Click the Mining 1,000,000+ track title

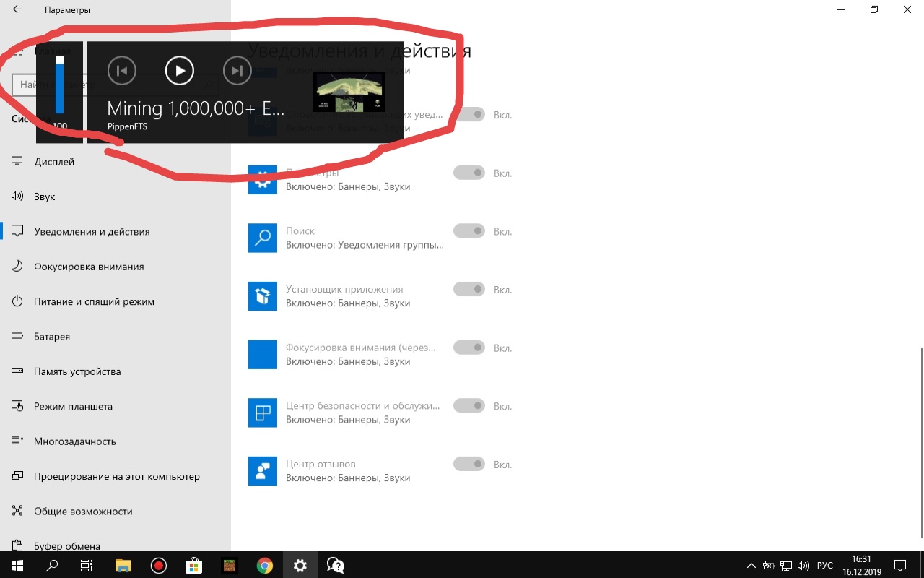point(196,108)
